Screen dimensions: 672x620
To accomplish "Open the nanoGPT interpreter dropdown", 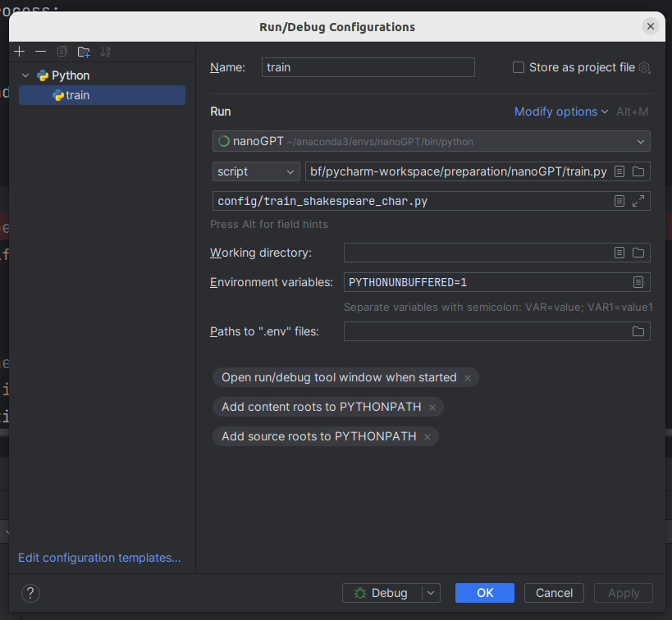I will click(431, 141).
